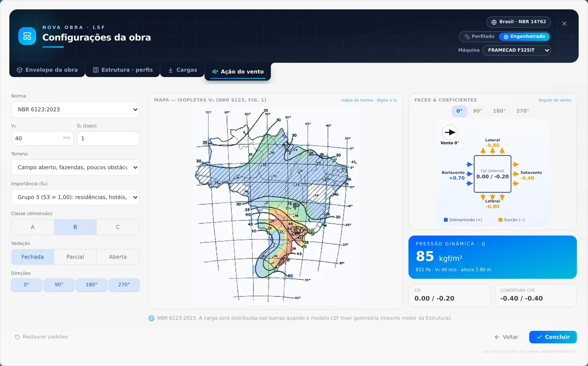Select the Brasil · NBR 14762 badge text

522,22
